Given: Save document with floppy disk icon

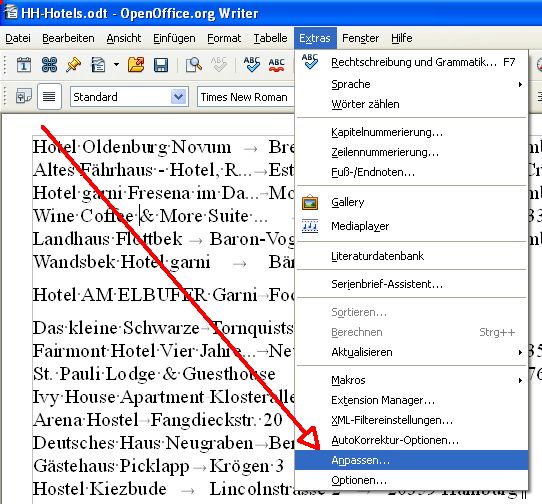Looking at the screenshot, I should [x=161, y=65].
